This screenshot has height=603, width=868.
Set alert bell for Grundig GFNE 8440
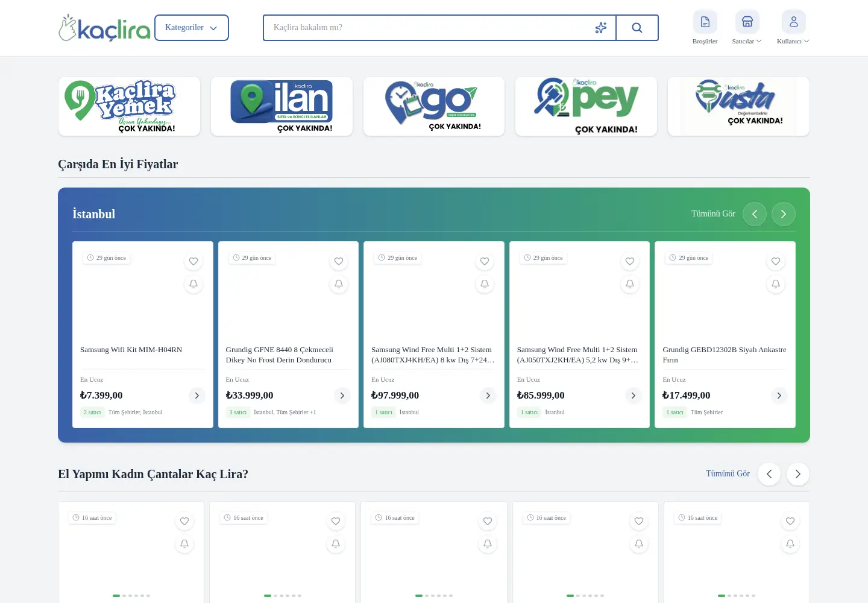tap(339, 284)
